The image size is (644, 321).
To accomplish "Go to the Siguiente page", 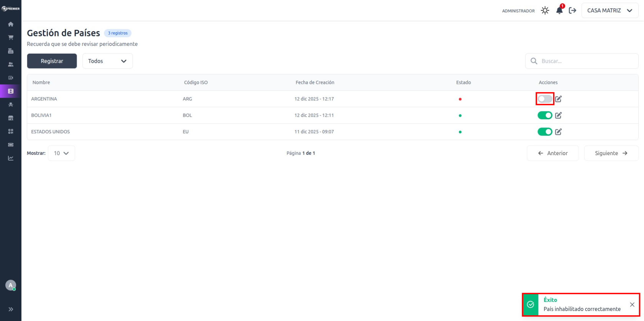I will (x=611, y=153).
